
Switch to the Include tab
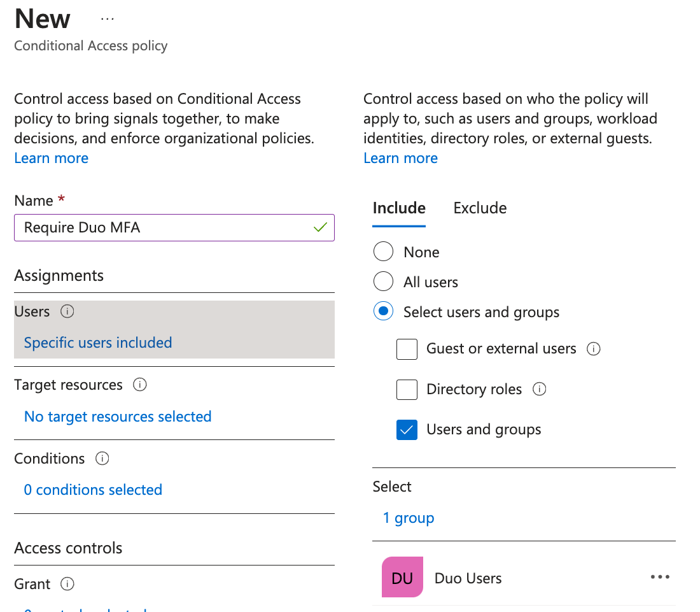[x=399, y=208]
